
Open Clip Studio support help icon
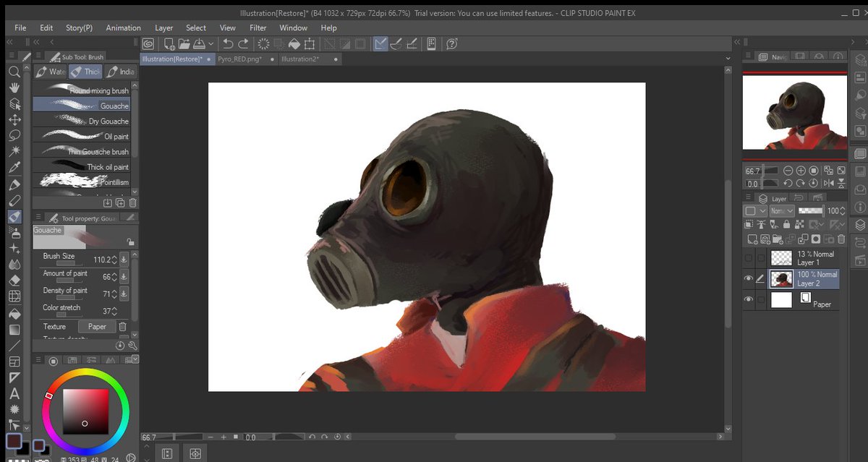(x=451, y=44)
